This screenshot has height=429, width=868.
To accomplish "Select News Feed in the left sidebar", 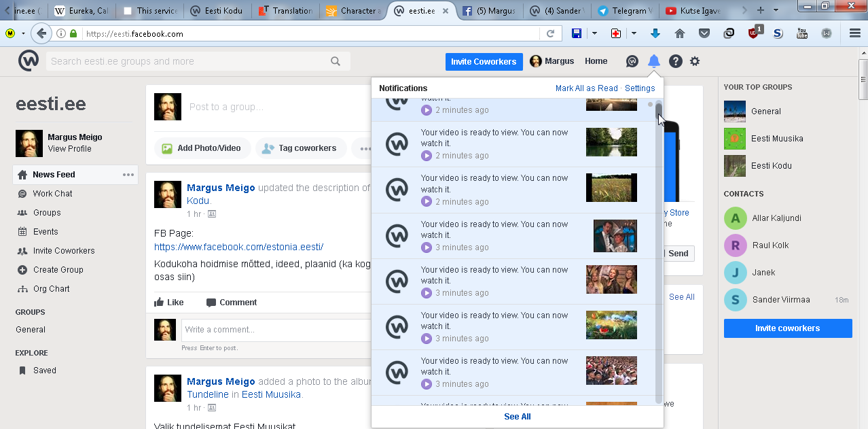I will pos(75,175).
